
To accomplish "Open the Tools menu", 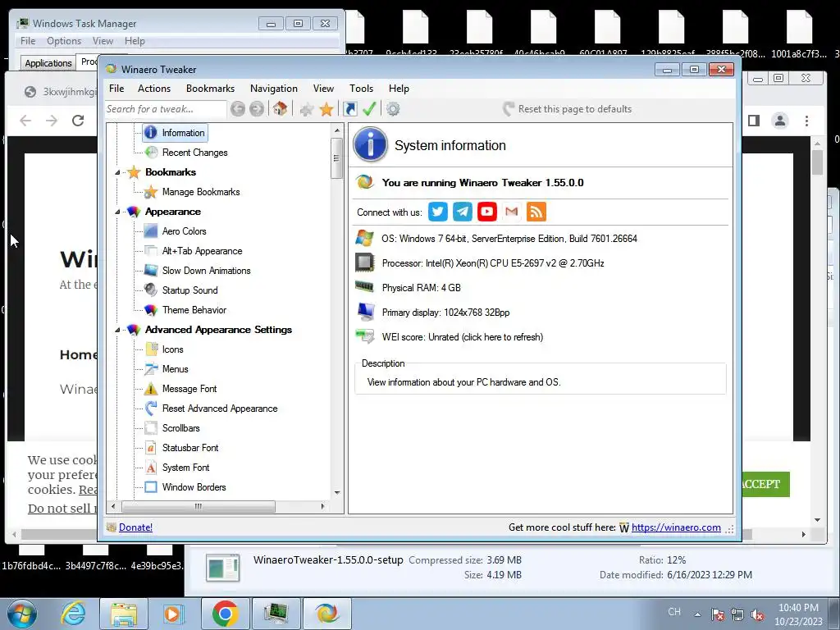I will coord(362,89).
